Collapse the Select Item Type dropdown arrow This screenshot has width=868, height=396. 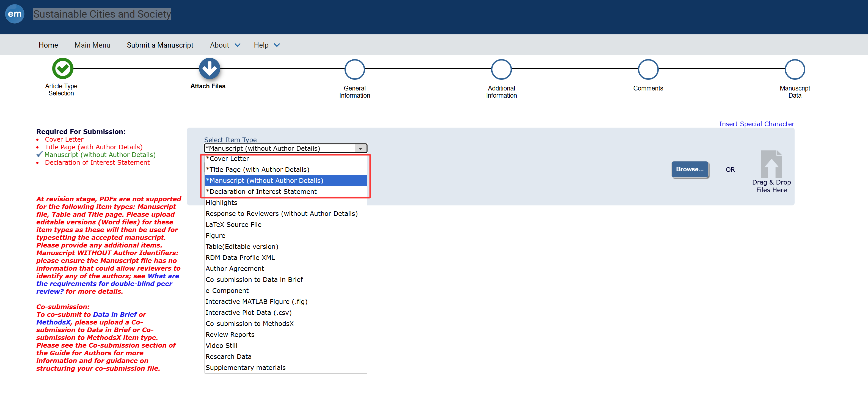pyautogui.click(x=360, y=148)
